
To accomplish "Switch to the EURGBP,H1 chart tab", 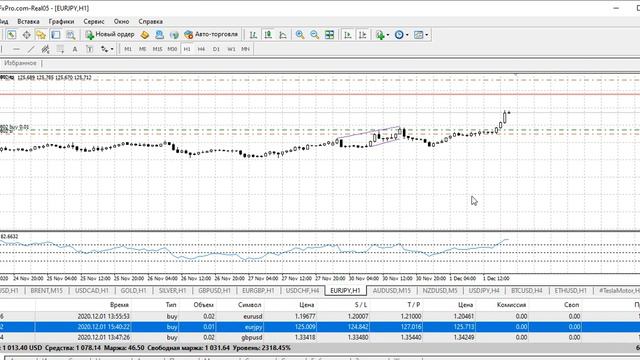I will 258,291.
